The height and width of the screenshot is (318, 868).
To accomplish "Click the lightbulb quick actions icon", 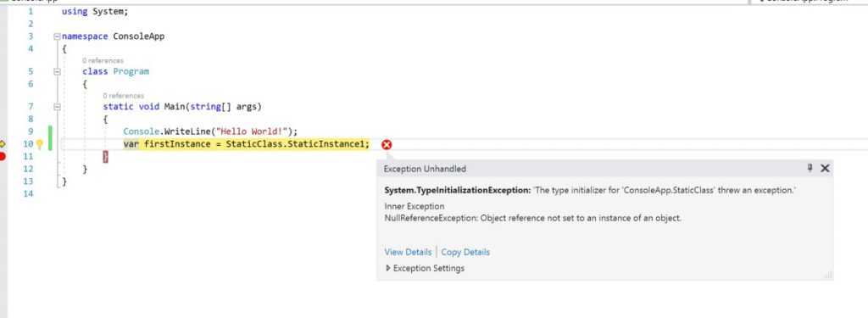I will point(40,144).
